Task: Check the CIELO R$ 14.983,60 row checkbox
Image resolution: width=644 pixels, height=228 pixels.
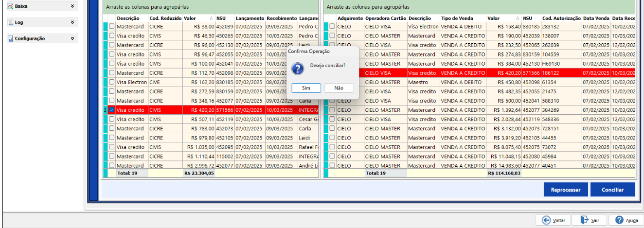Action: [332, 166]
